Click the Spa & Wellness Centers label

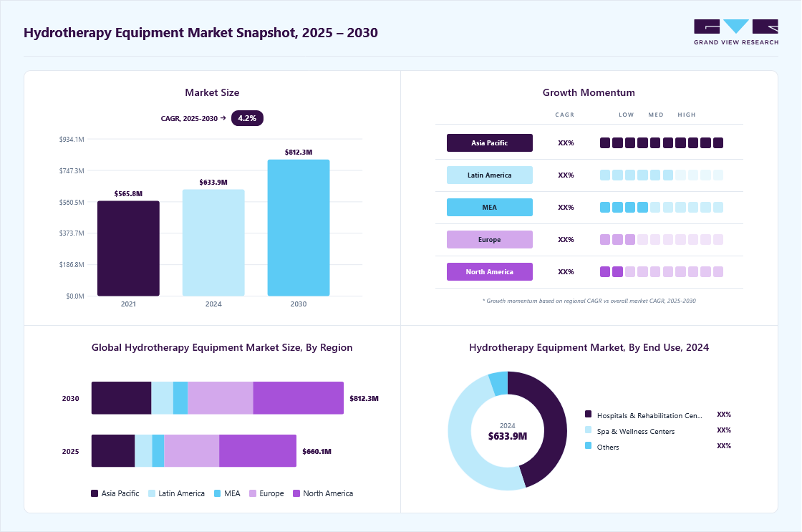coord(636,431)
